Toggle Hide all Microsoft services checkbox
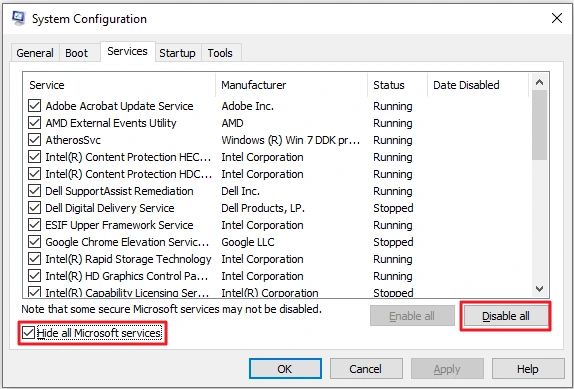The height and width of the screenshot is (389, 574). pos(29,333)
